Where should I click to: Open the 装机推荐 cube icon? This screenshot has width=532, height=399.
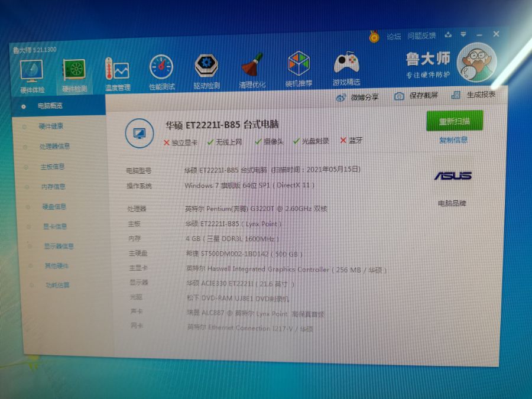(299, 65)
